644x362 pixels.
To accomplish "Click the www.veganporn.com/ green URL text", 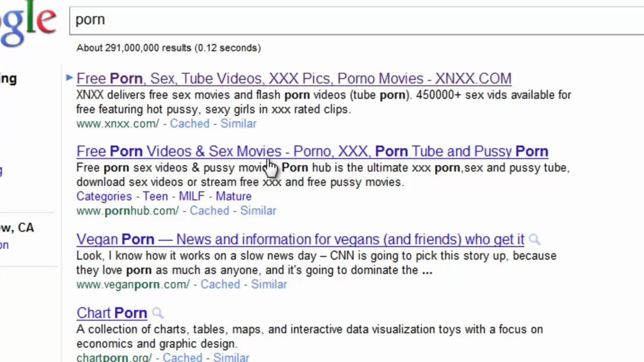I will tap(133, 285).
